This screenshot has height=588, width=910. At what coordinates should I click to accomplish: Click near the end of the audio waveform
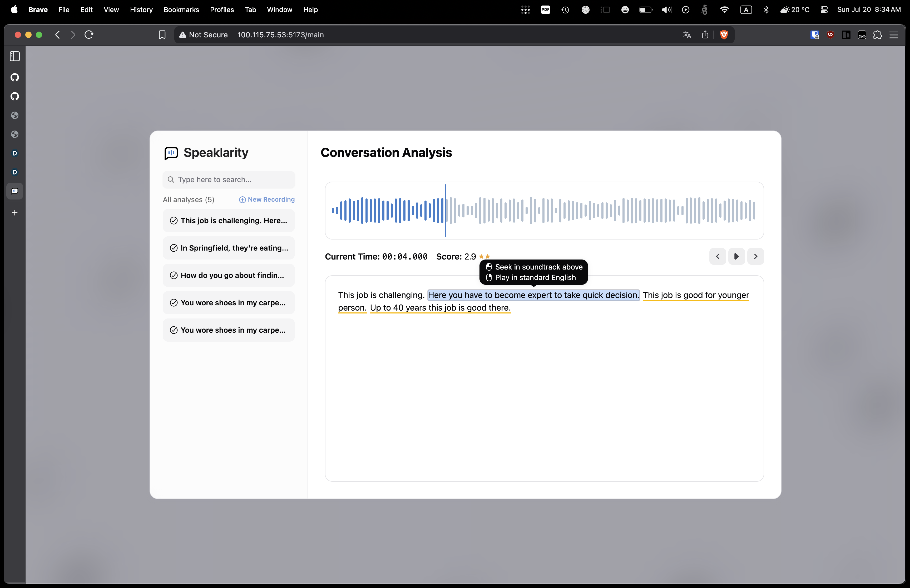coord(749,210)
